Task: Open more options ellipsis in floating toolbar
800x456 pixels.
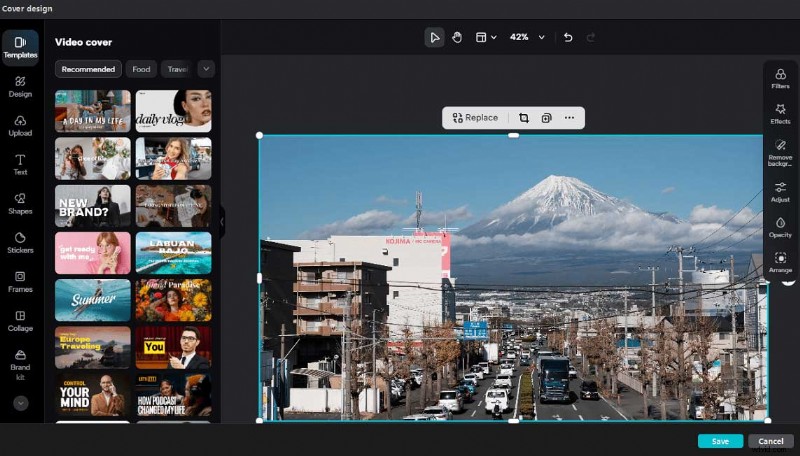Action: 569,118
